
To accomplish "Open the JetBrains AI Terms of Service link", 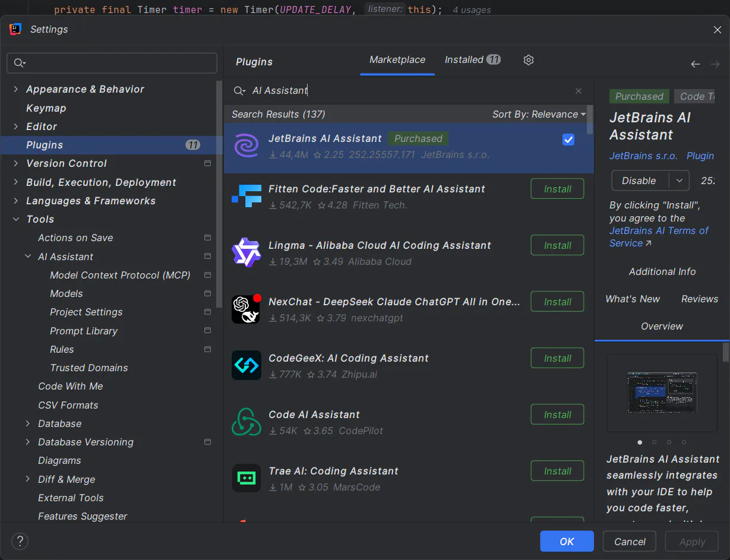I will [x=658, y=230].
